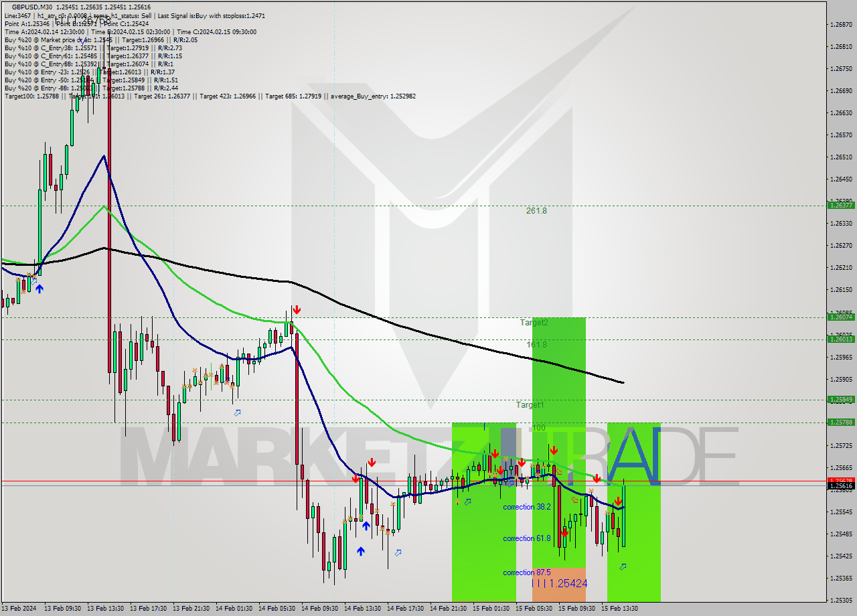Click the 1.26750 price axis label
Image resolution: width=857 pixels, height=616 pixels.
tap(841, 68)
